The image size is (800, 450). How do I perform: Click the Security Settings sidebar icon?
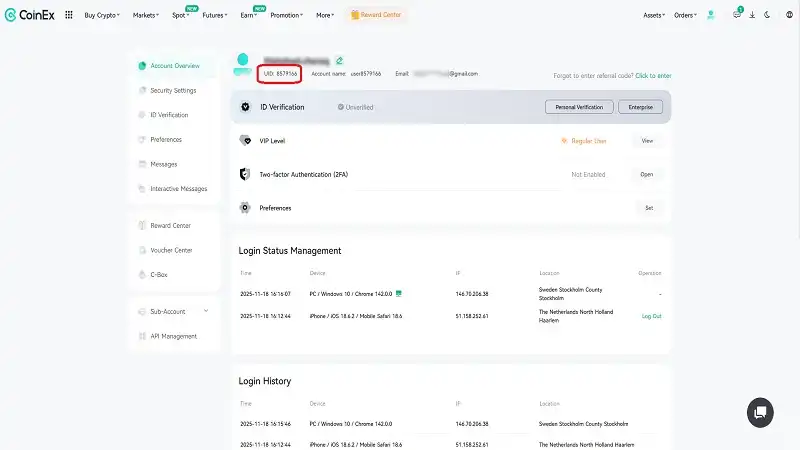[142, 90]
